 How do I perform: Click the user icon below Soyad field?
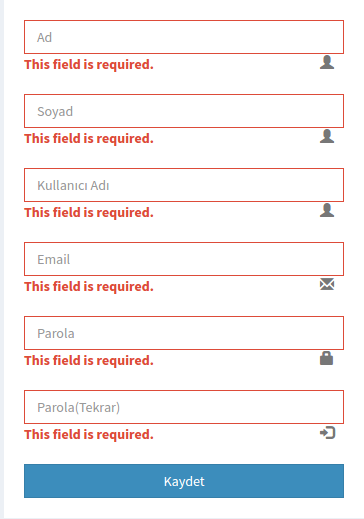[x=327, y=136]
